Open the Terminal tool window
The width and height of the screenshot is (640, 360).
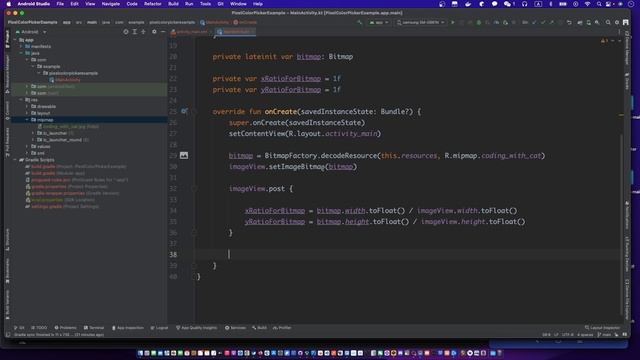click(94, 328)
